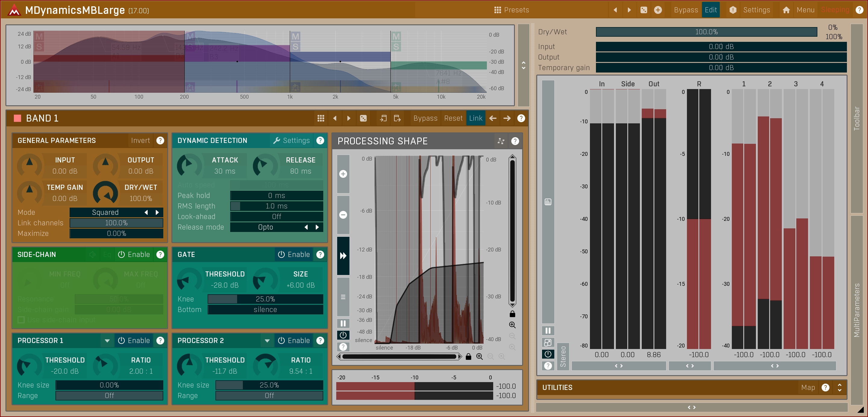Click the fast-forward arrows icon in Processing Shape
The width and height of the screenshot is (868, 417).
click(x=343, y=256)
